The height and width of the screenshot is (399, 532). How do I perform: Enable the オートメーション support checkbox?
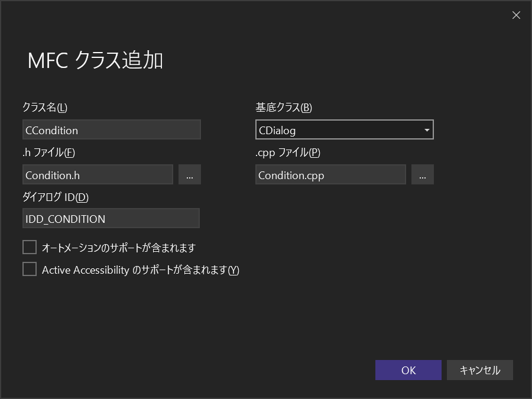[x=30, y=247]
